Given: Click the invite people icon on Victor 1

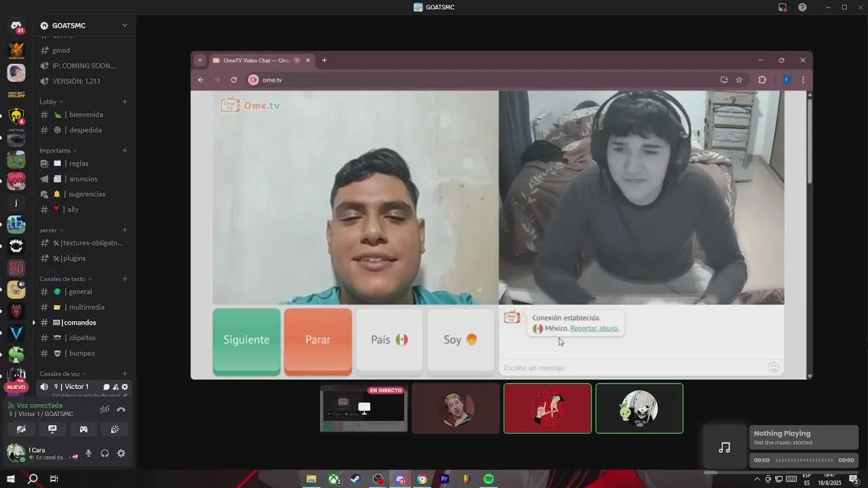Looking at the screenshot, I should 115,387.
